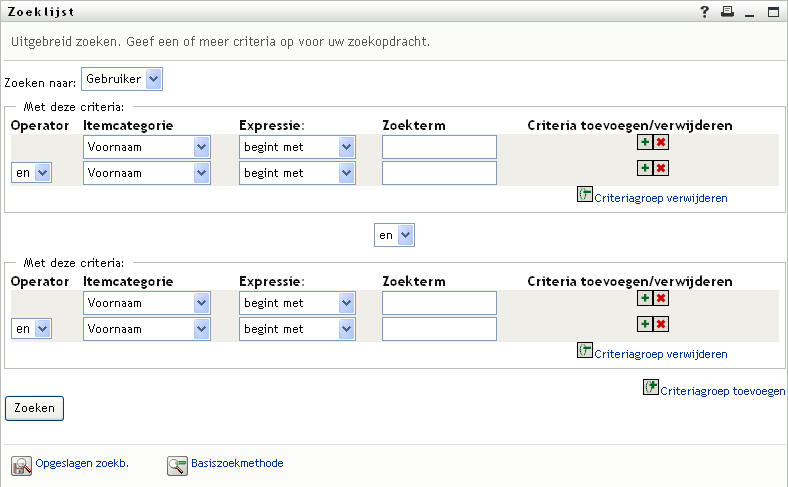Open Itemcategorie dropdown in first group's second row
788x487 pixels.
[x=147, y=173]
